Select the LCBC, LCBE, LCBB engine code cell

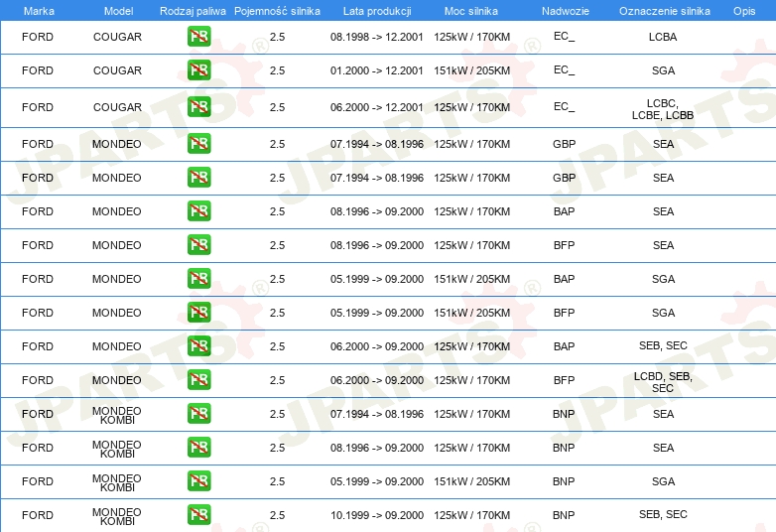tap(663, 109)
